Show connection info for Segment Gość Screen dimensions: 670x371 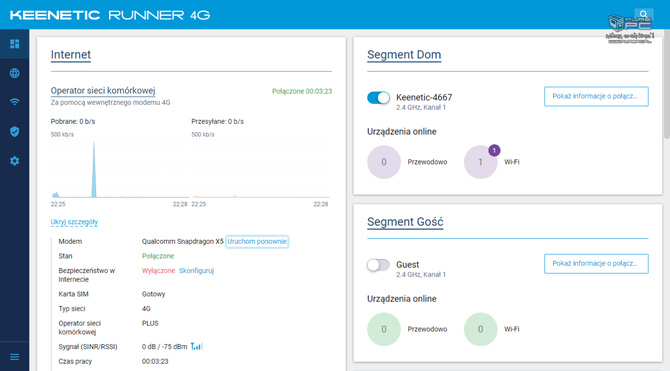(x=596, y=263)
